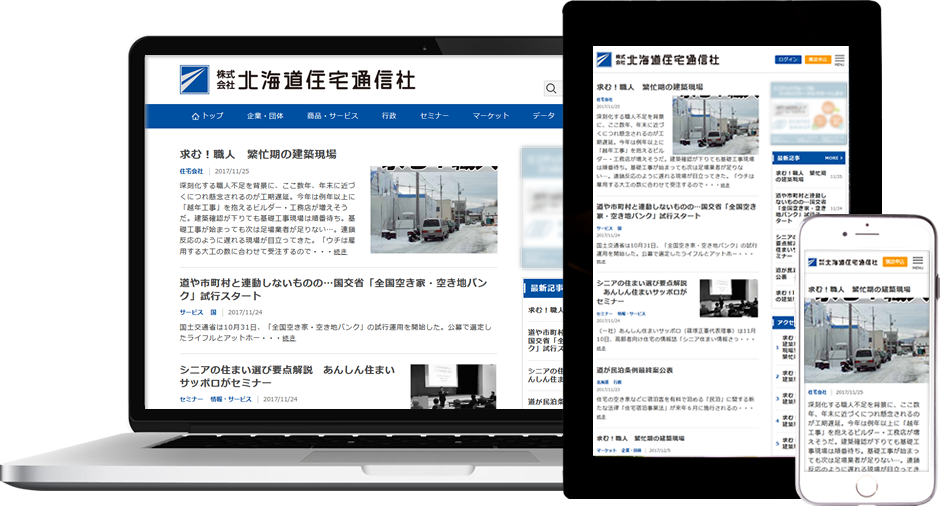The image size is (940, 506).
Task: Click the seminar room thumbnail on the laptop
Action: (x=453, y=386)
